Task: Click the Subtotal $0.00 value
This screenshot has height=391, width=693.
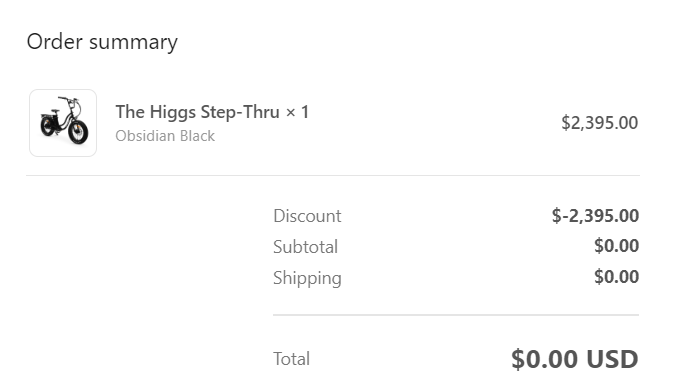Action: 617,246
